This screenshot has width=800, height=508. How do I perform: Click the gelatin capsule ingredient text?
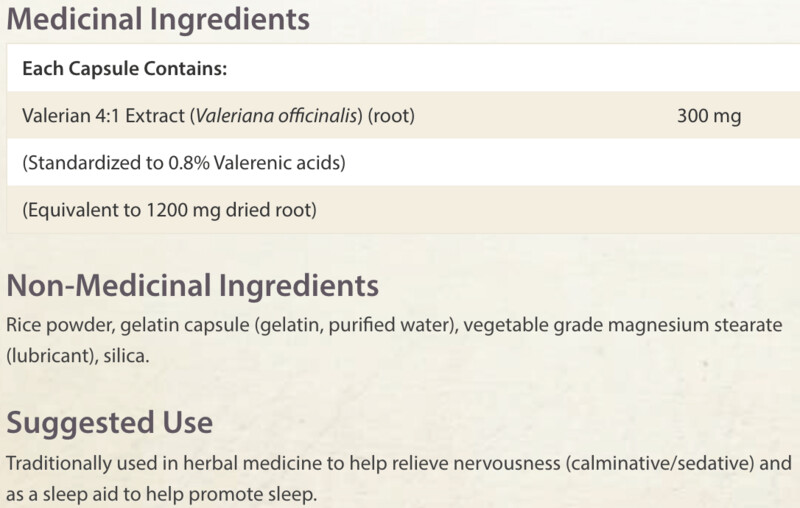(x=185, y=325)
